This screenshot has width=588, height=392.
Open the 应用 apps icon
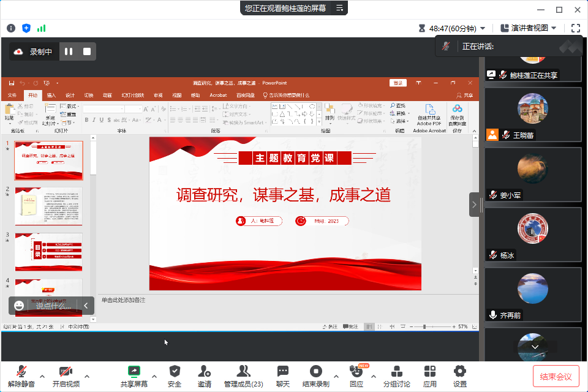430,371
